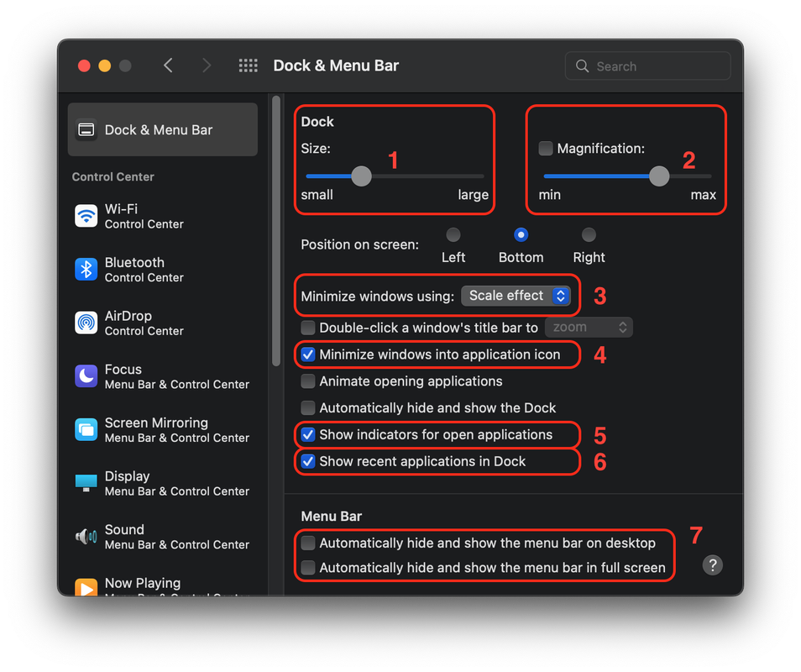The image size is (801, 672).
Task: Enable the Magnification checkbox
Action: [x=546, y=149]
